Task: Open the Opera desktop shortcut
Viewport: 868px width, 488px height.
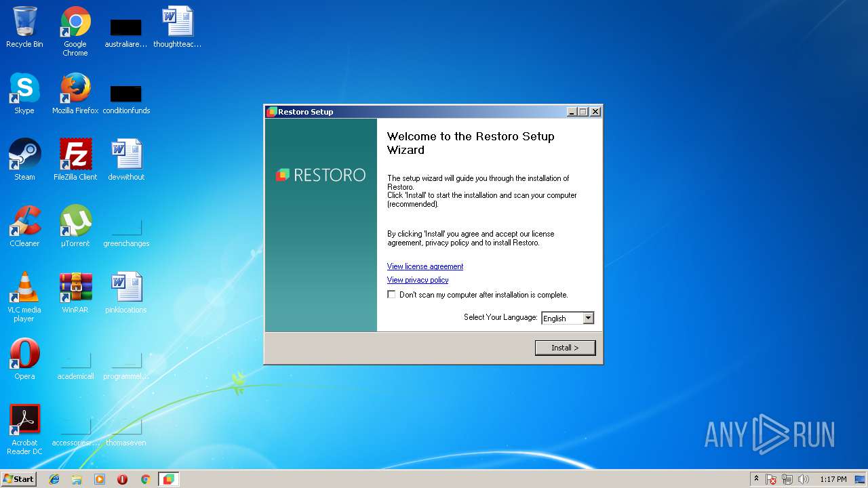Action: 24,359
